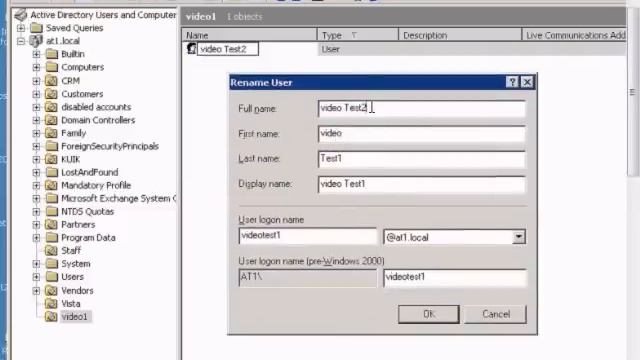Click into the Full name field
640x360 pixels.
coord(422,109)
